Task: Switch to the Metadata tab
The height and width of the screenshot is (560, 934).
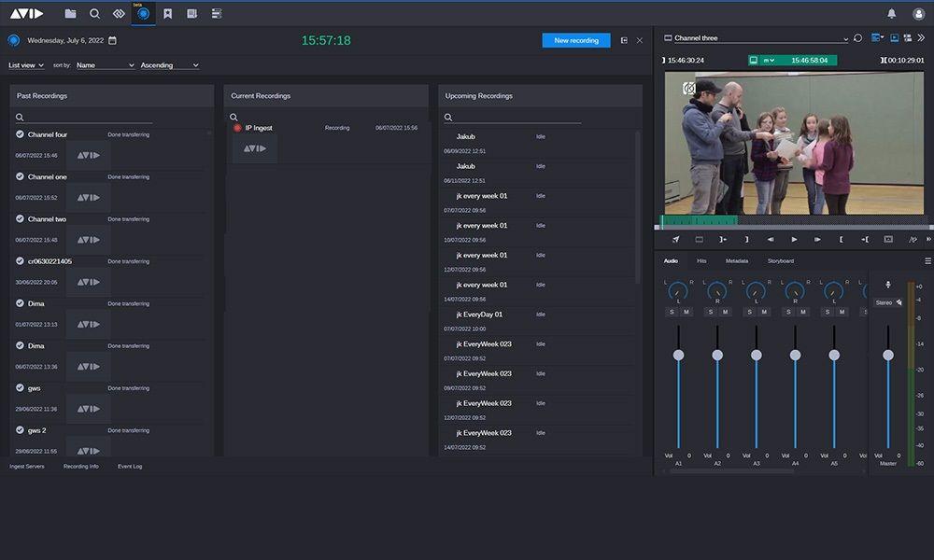Action: 736,261
